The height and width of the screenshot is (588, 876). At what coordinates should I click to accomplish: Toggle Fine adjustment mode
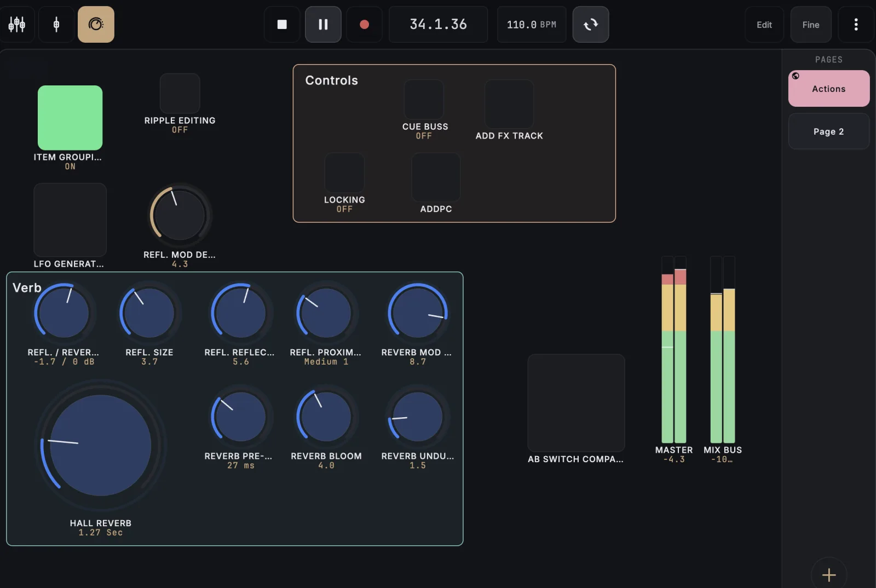pyautogui.click(x=811, y=25)
